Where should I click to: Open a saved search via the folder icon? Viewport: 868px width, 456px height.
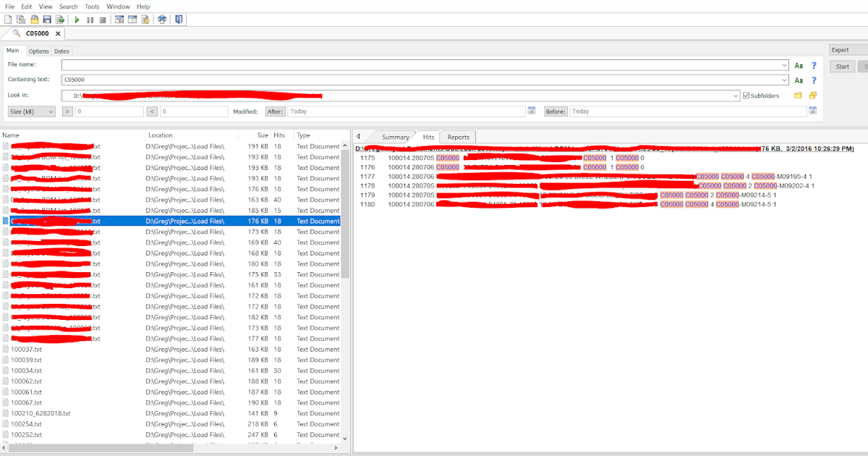35,20
